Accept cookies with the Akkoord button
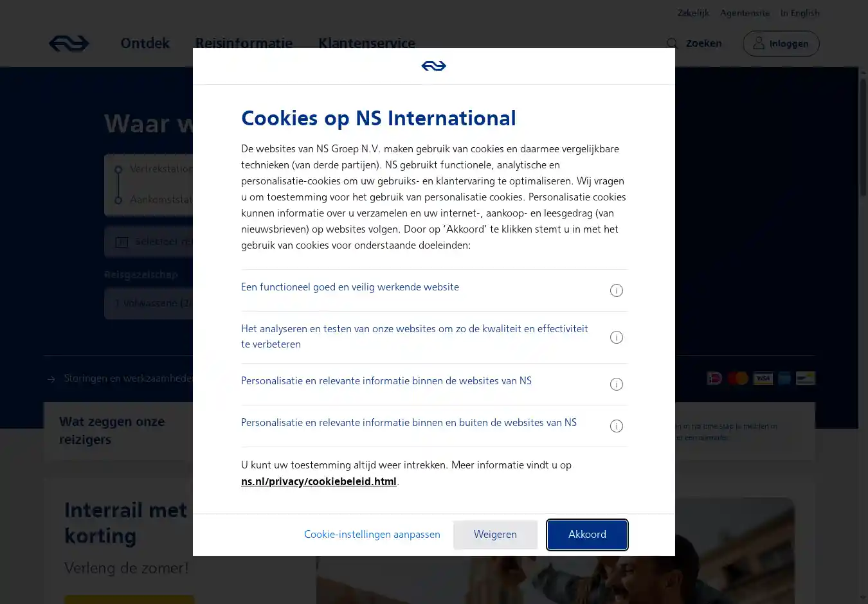Image resolution: width=868 pixels, height=604 pixels. 587,535
